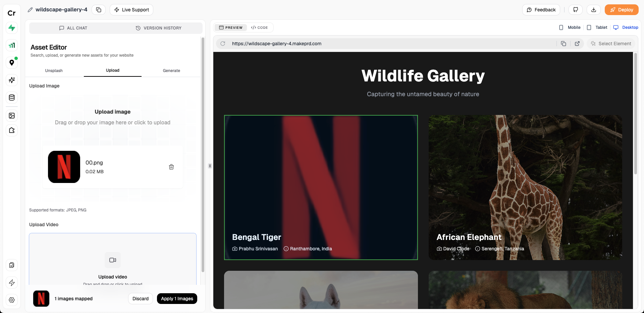Click the download icon button
Image resolution: width=644 pixels, height=313 pixels.
(594, 10)
